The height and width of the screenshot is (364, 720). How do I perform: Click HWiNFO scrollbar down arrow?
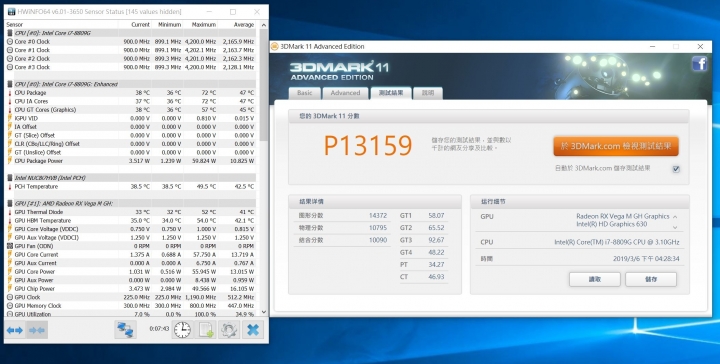(264, 312)
